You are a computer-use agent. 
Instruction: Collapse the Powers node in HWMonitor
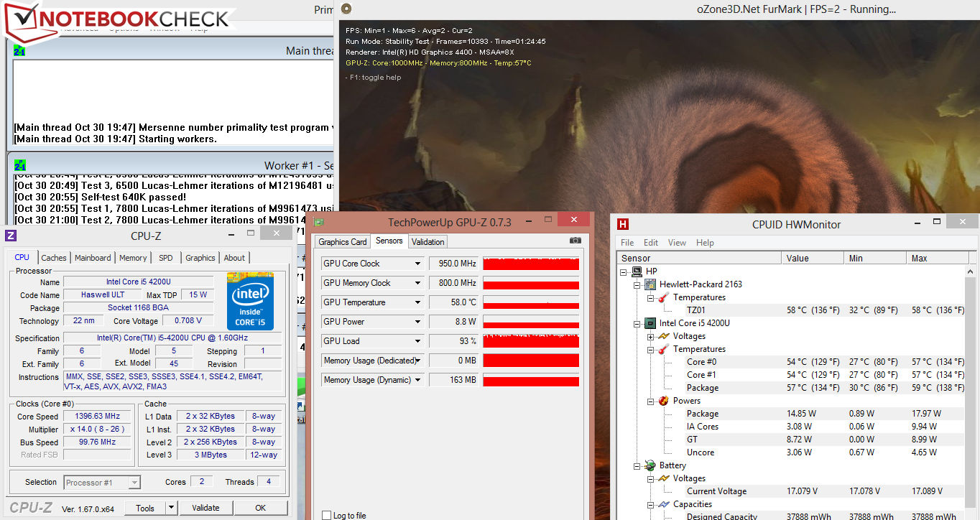pos(651,401)
